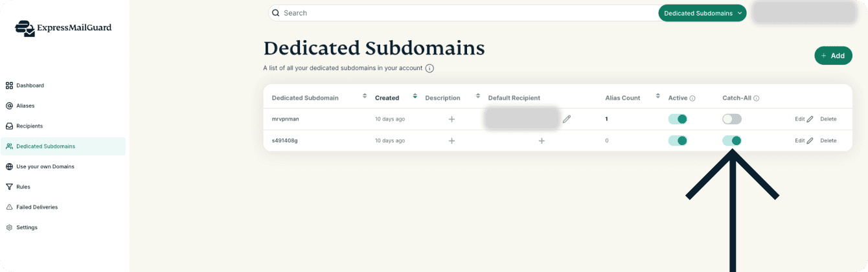Click the info icon beside the Active column header
This screenshot has width=868, height=272.
coord(692,98)
